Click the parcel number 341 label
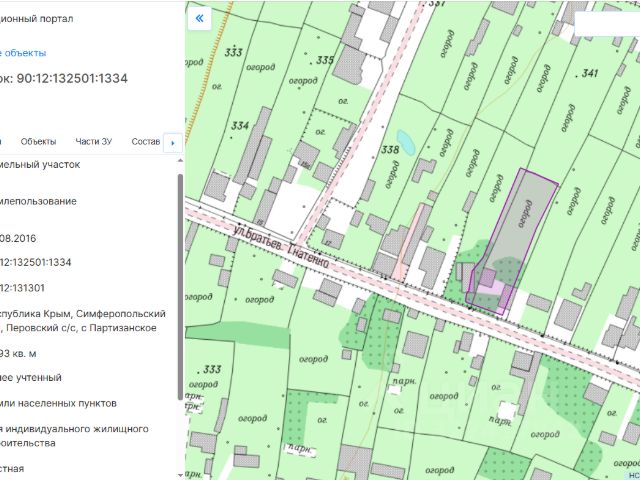The image size is (640, 480). point(590,73)
